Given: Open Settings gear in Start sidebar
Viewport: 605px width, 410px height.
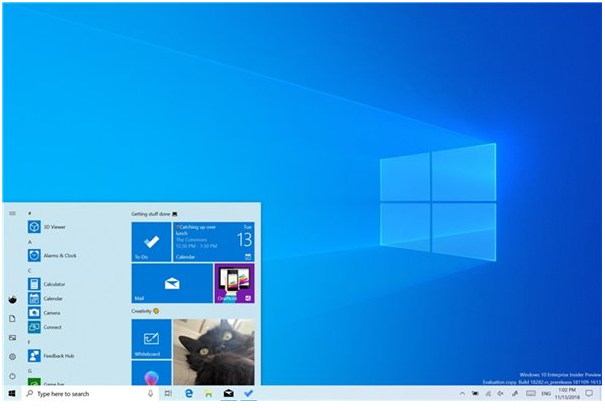Looking at the screenshot, I should tap(12, 357).
